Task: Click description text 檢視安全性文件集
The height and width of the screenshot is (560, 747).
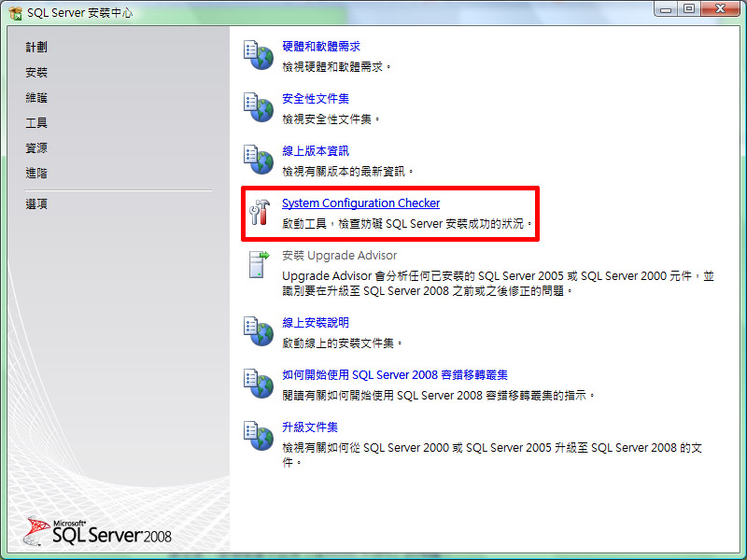Action: point(331,119)
